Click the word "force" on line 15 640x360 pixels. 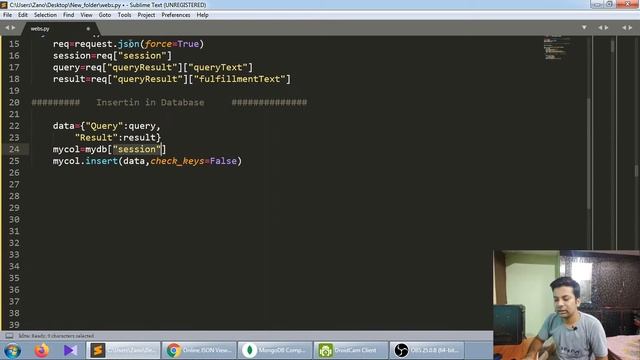(x=158, y=44)
